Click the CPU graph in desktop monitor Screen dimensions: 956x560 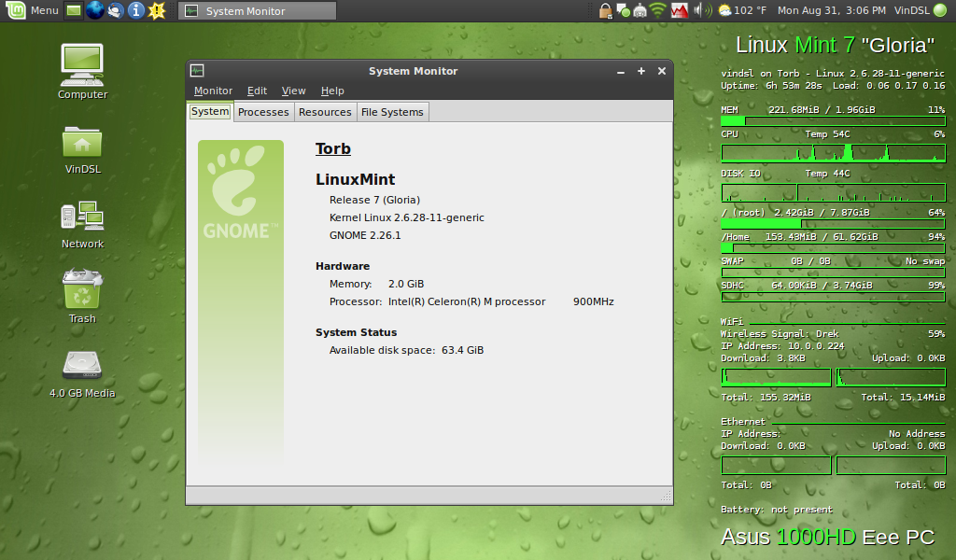coord(833,152)
